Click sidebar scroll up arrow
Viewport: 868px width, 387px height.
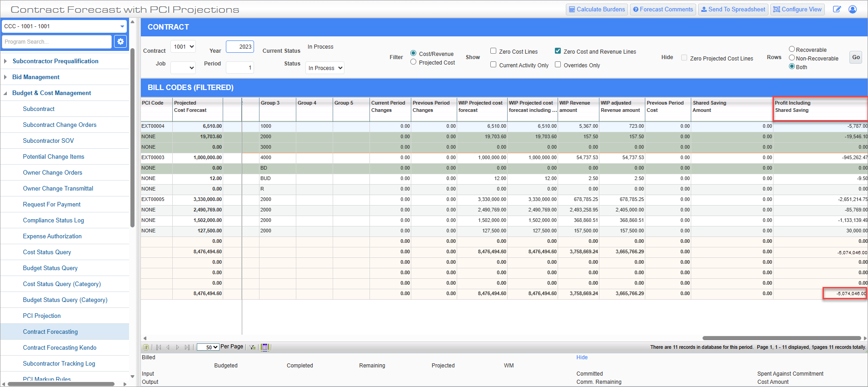point(132,22)
